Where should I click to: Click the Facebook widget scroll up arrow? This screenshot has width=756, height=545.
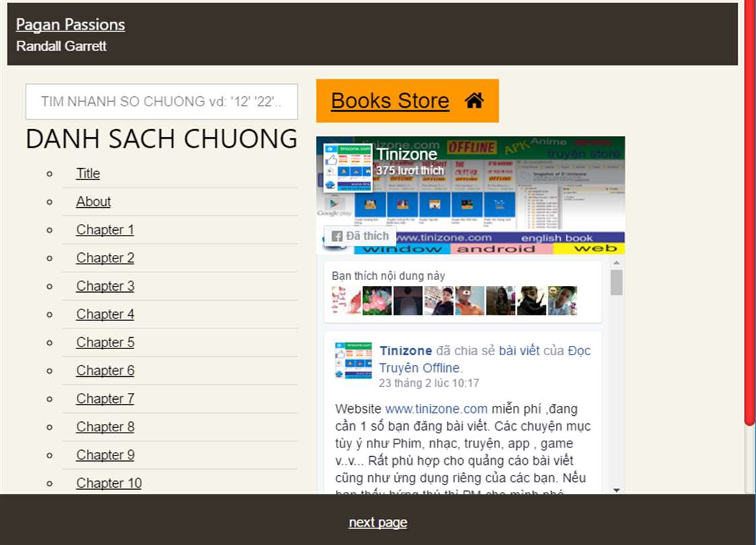coord(616,263)
